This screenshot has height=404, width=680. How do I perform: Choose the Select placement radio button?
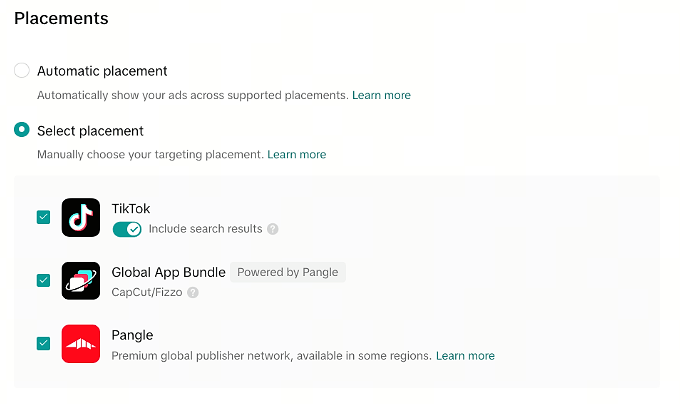click(x=22, y=130)
